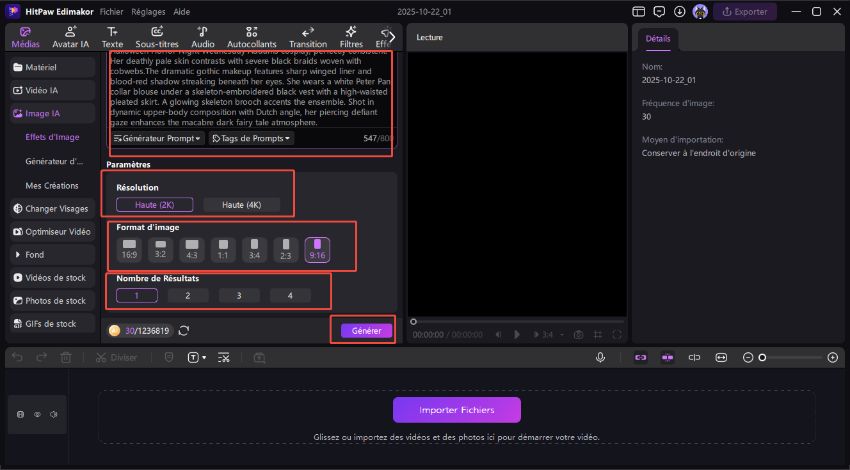Refresh the credits balance

pyautogui.click(x=184, y=330)
